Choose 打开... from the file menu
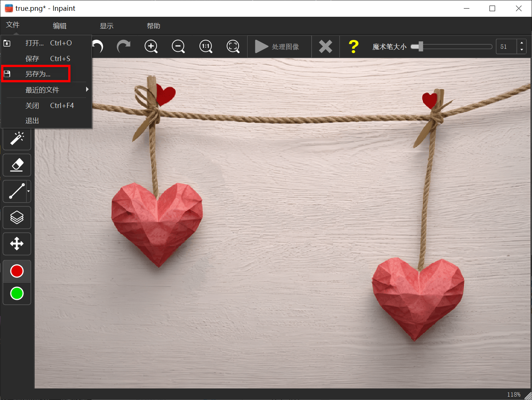Viewport: 532px width, 400px height. click(x=47, y=43)
